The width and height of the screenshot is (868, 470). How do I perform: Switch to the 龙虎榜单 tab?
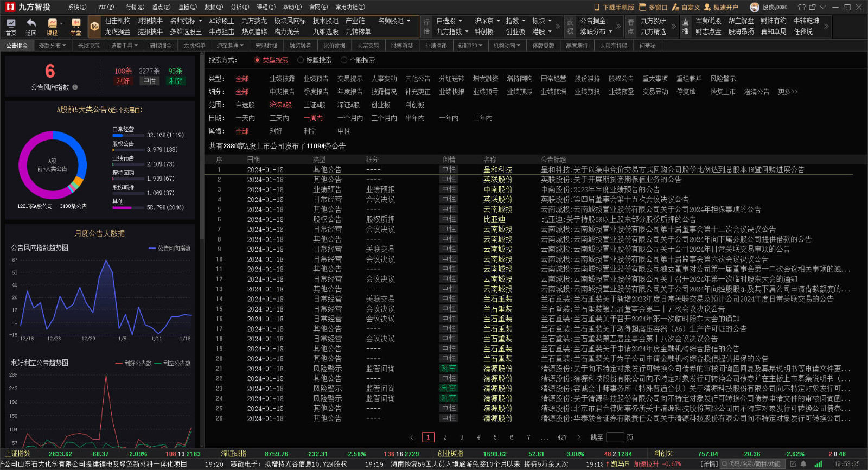194,46
